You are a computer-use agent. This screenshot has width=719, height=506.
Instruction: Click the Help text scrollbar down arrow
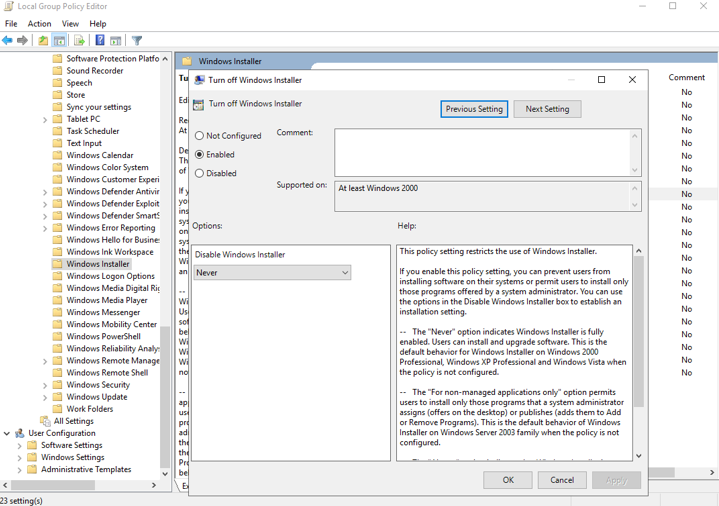pyautogui.click(x=638, y=456)
